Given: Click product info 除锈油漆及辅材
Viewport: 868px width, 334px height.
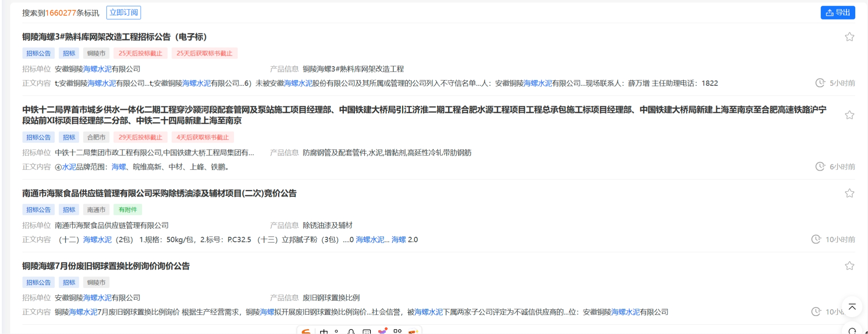Looking at the screenshot, I should pyautogui.click(x=328, y=226).
